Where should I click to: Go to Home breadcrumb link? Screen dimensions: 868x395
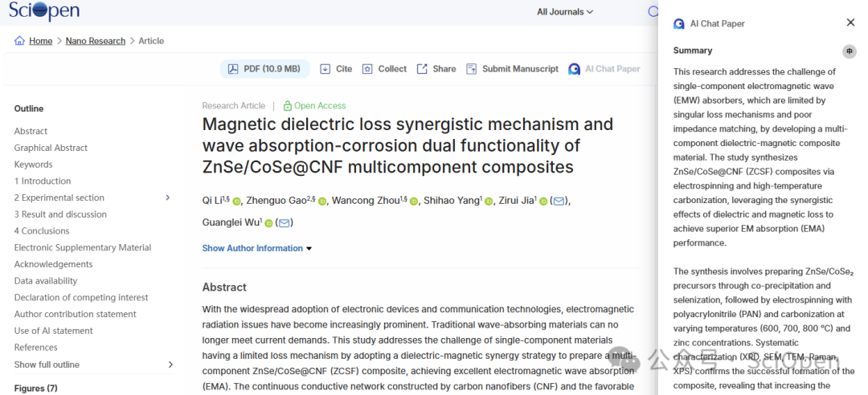point(40,41)
